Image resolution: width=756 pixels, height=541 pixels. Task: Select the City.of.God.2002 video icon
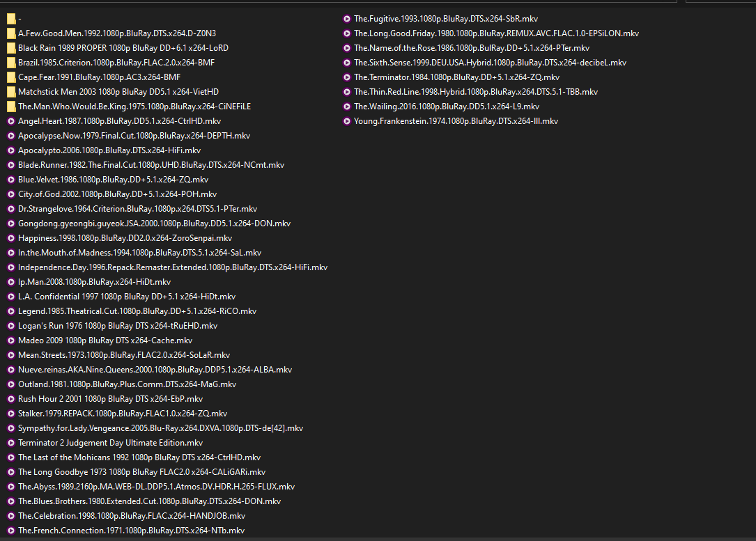tap(11, 194)
